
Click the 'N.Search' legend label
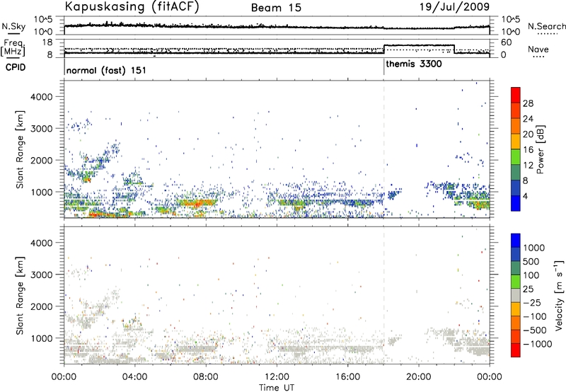546,26
